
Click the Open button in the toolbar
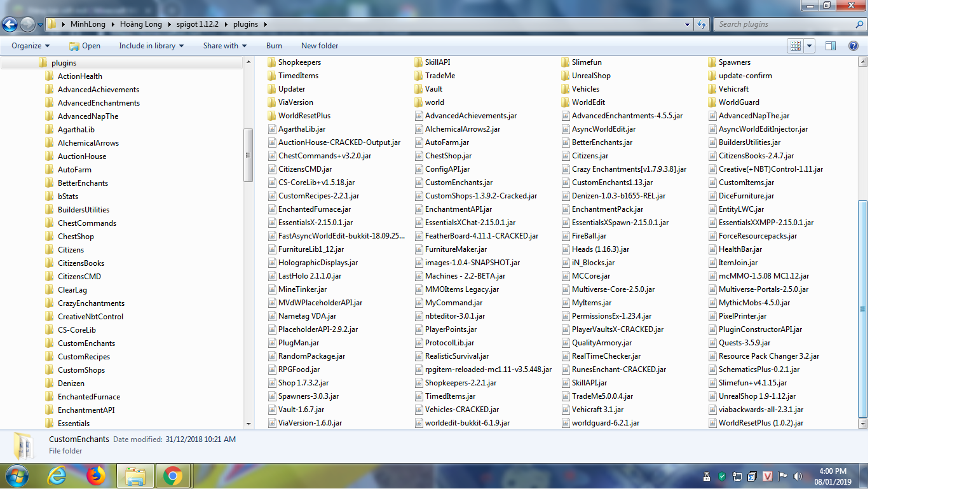[x=85, y=46]
